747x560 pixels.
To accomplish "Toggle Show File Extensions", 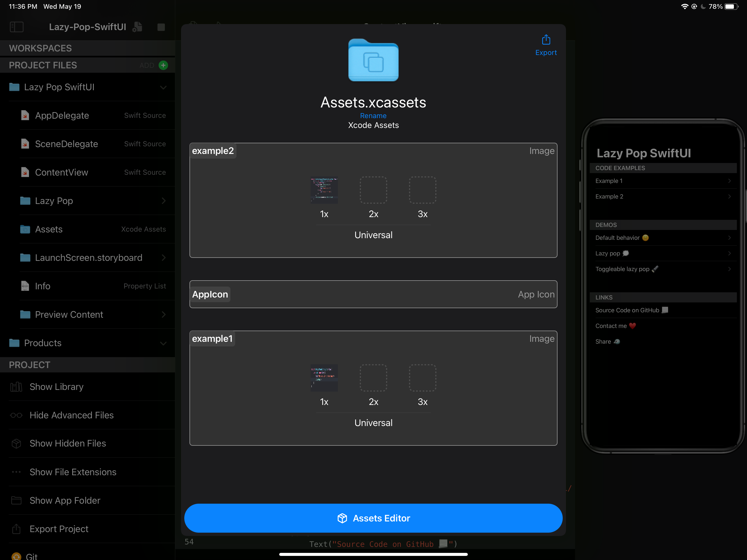I will click(73, 472).
